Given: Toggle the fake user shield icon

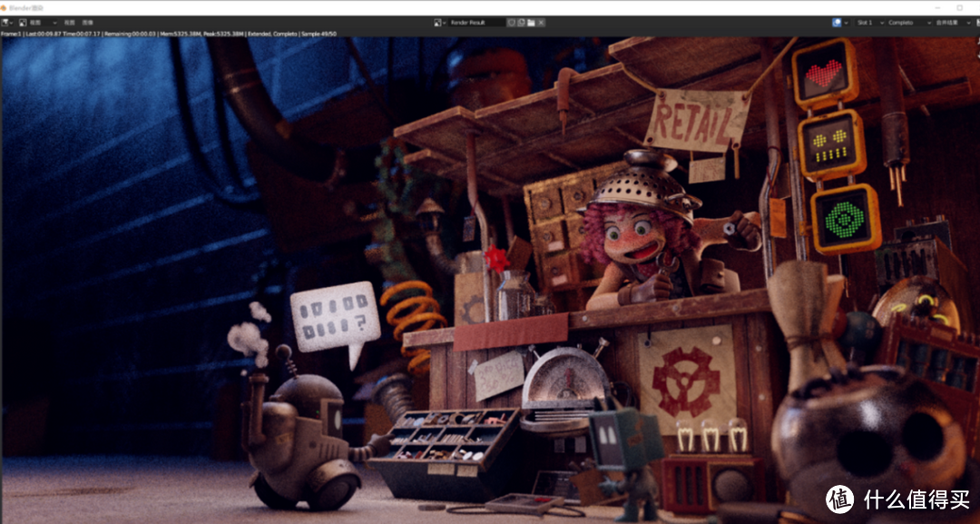Looking at the screenshot, I should pyautogui.click(x=511, y=23).
